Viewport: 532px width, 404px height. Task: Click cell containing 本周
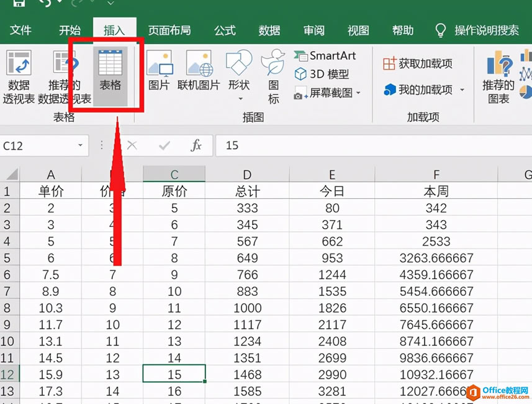click(x=436, y=191)
